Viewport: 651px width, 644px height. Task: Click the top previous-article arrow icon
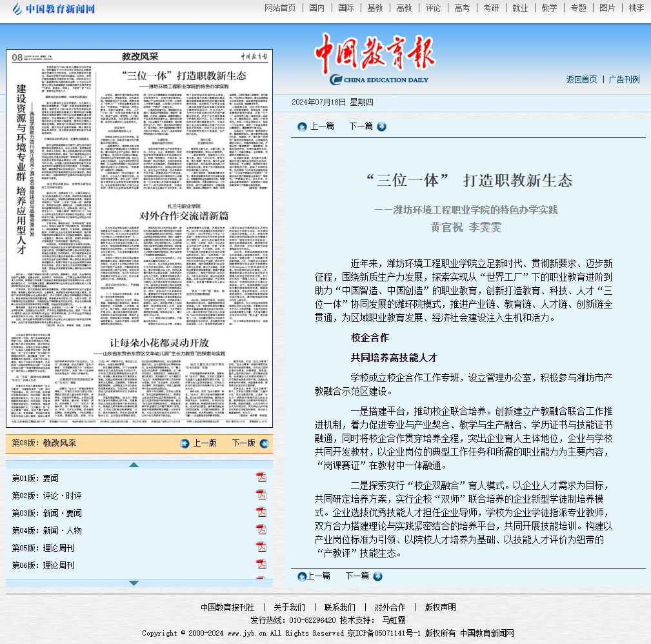pyautogui.click(x=302, y=126)
